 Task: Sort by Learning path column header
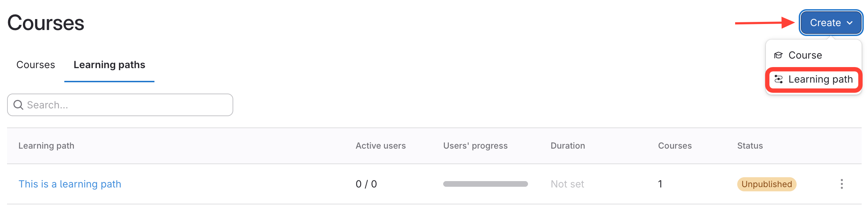(46, 146)
